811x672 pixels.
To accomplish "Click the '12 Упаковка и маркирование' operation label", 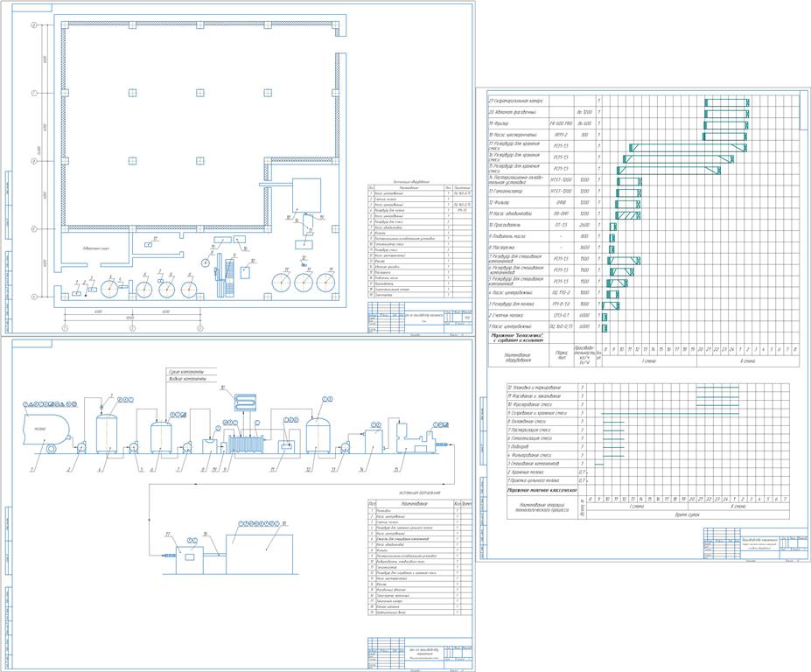I will 535,388.
